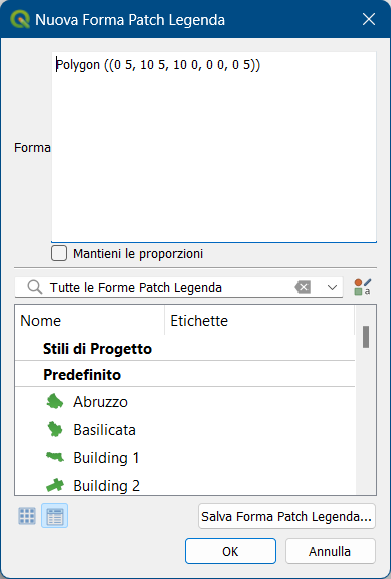Viewport: 391px width, 579px height.
Task: Expand the filter dropdown arrow
Action: click(332, 287)
